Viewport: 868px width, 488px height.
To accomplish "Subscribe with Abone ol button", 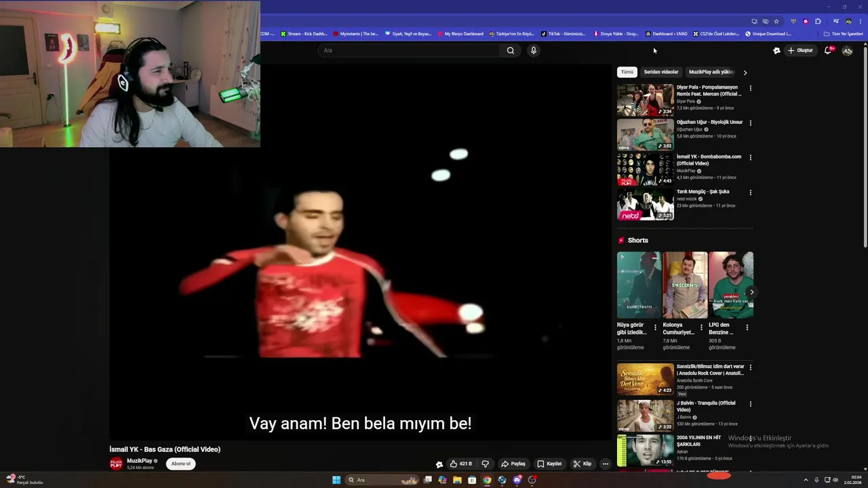I will pyautogui.click(x=181, y=464).
